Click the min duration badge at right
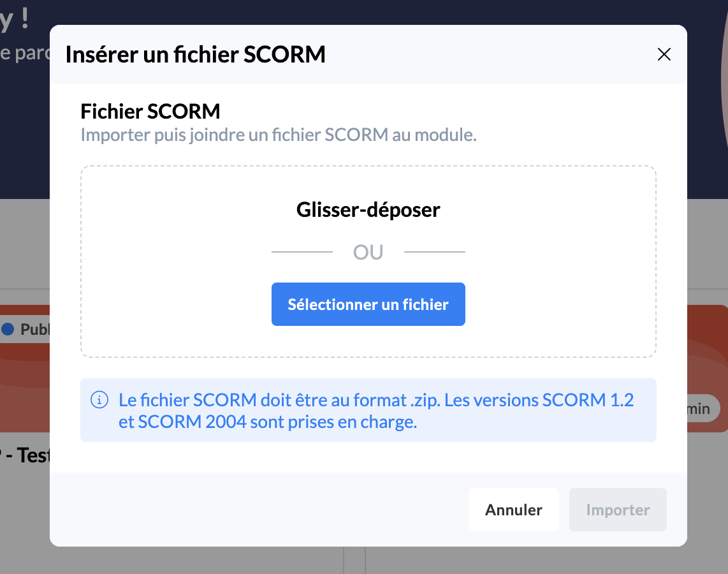 [701, 408]
